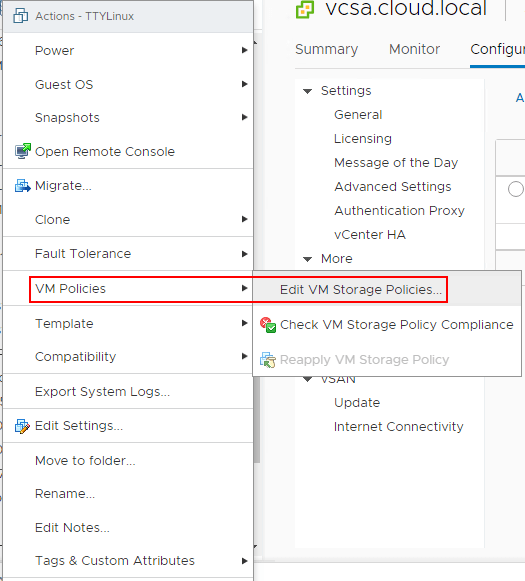The image size is (525, 581).
Task: Expand the Snapshots submenu arrow
Action: [244, 117]
